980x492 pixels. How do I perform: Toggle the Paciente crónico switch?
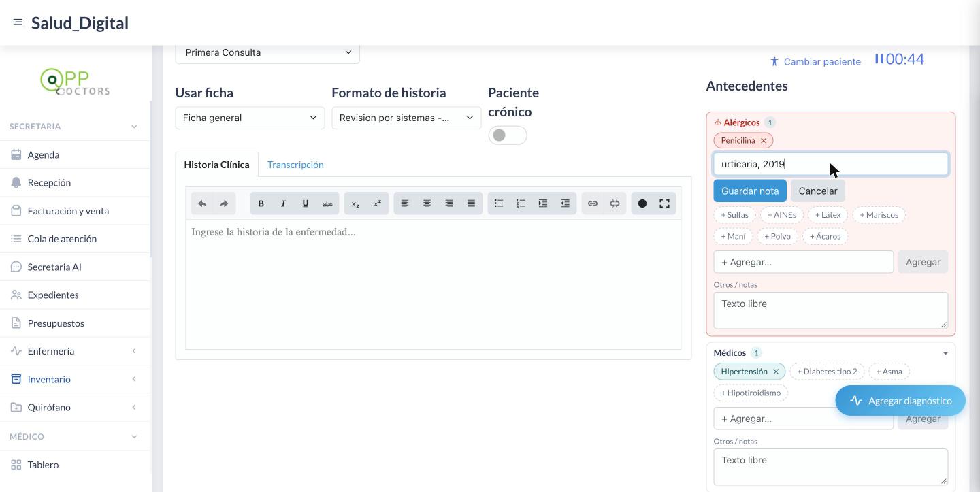[x=508, y=135]
